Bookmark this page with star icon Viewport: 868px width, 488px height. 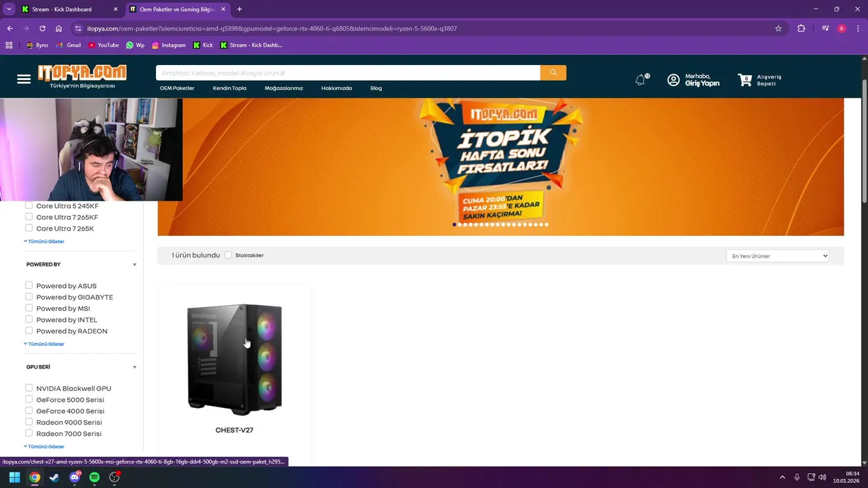pos(778,28)
